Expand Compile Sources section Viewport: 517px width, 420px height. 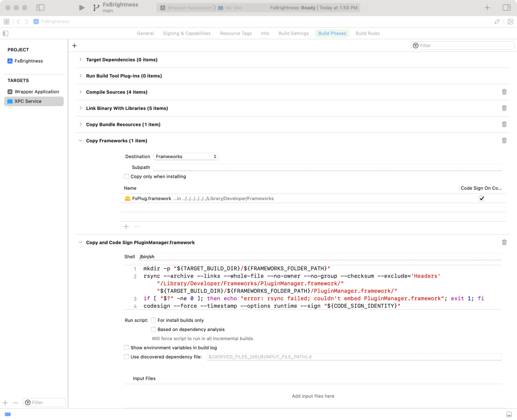(x=81, y=92)
